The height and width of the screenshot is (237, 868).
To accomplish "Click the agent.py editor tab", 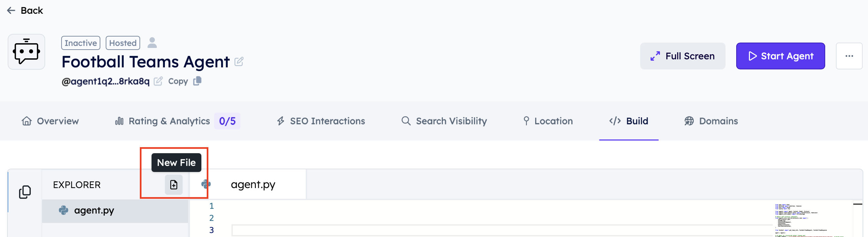I will pos(253,184).
